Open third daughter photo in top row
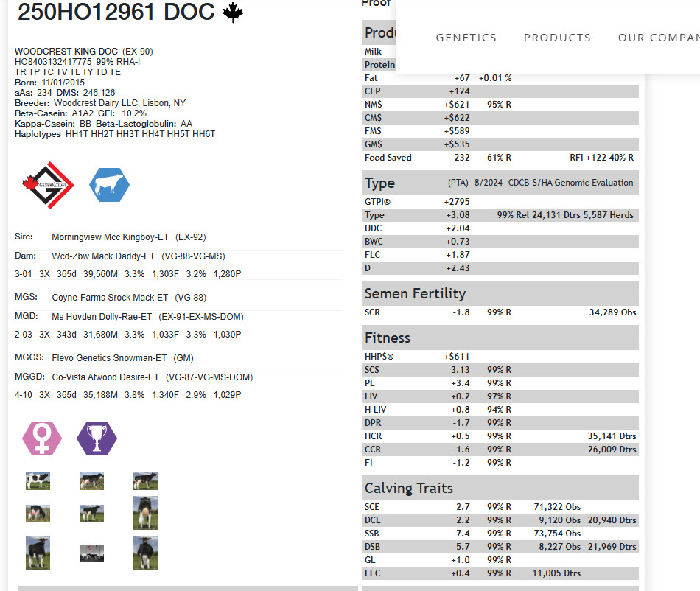Viewport: 700px width, 591px height. (146, 481)
